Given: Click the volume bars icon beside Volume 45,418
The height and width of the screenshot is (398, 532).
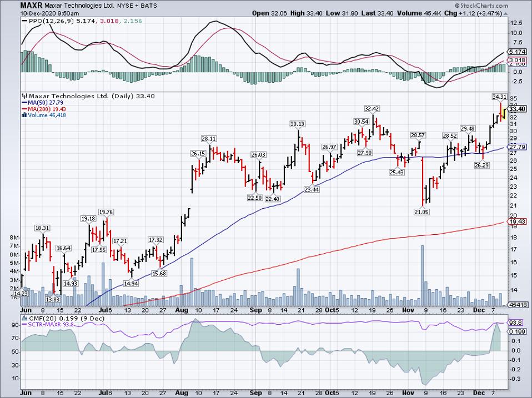Looking at the screenshot, I should pyautogui.click(x=24, y=115).
